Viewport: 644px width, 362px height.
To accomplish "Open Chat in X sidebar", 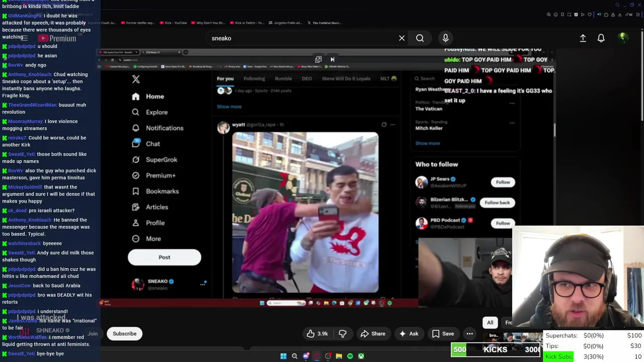I will (146, 144).
